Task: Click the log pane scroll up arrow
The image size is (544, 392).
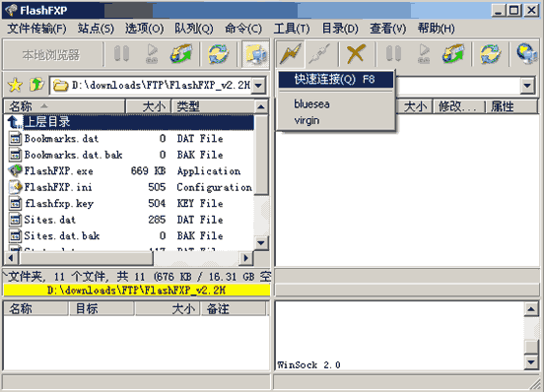Action: pyautogui.click(x=531, y=309)
